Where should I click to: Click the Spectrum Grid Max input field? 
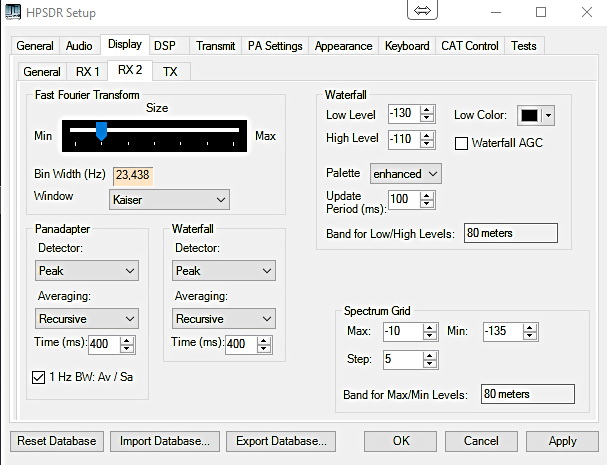[403, 331]
